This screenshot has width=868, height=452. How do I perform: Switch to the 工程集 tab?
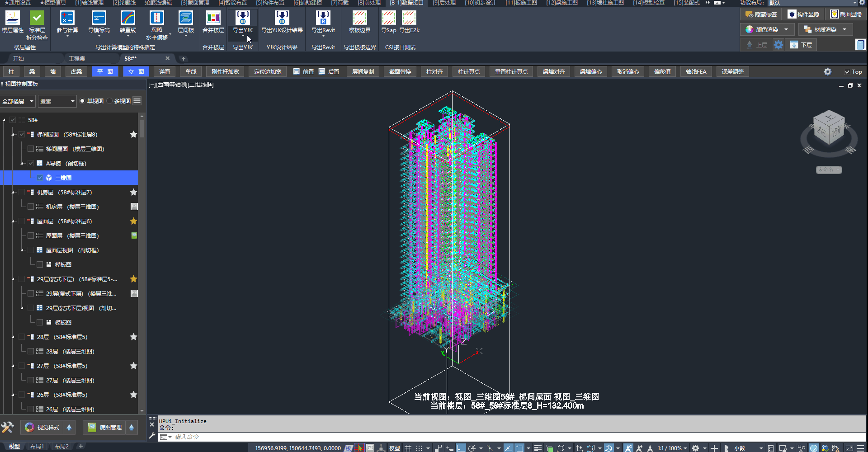point(77,59)
